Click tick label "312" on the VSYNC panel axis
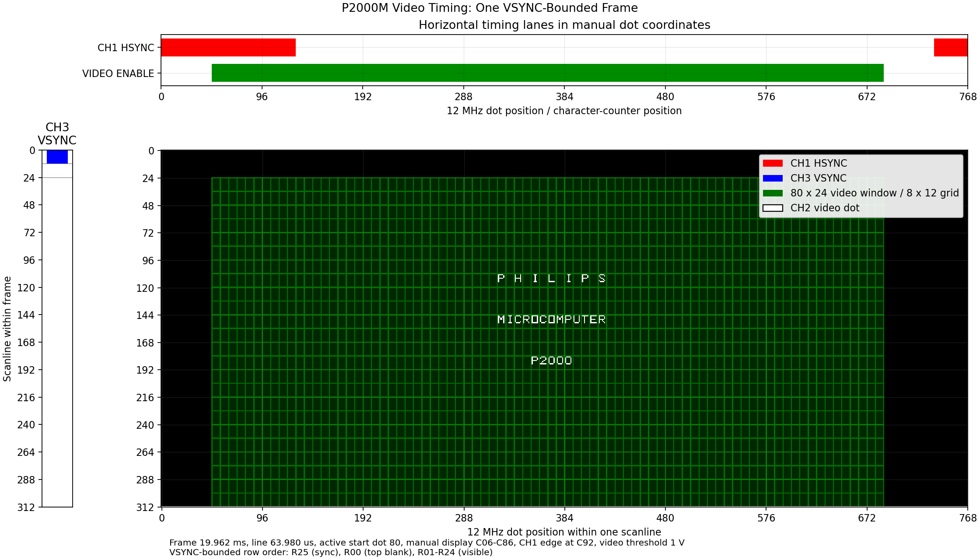Image resolution: width=980 pixels, height=560 pixels. pyautogui.click(x=26, y=507)
